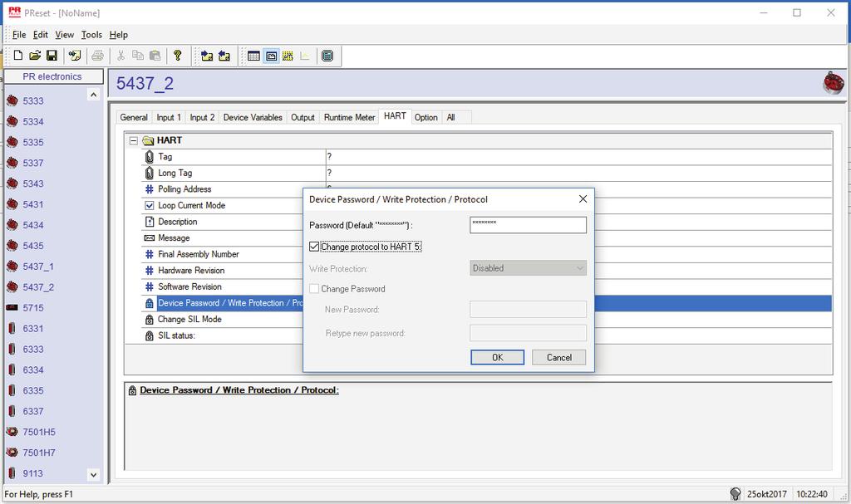Viewport: 851px width, 504px height.
Task: Click the lightbulb status bar icon
Action: [x=735, y=494]
